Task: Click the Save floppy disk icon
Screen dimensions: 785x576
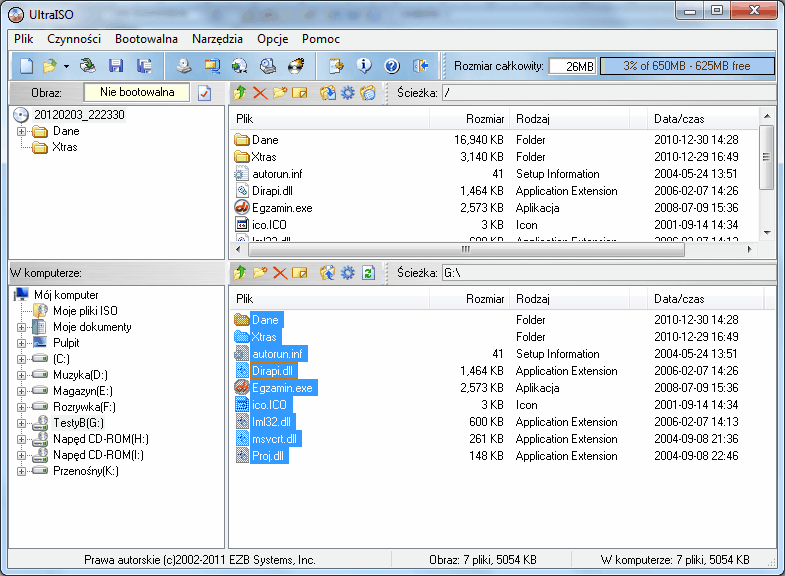Action: (x=116, y=66)
